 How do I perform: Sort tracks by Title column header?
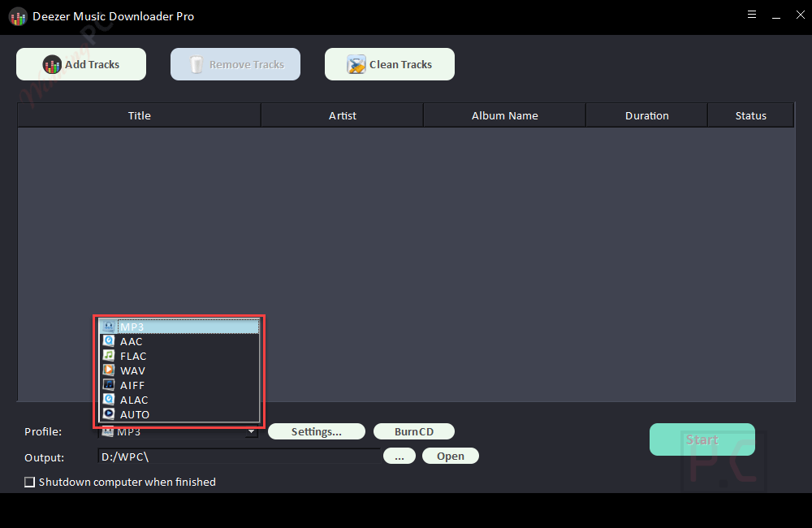pos(140,115)
